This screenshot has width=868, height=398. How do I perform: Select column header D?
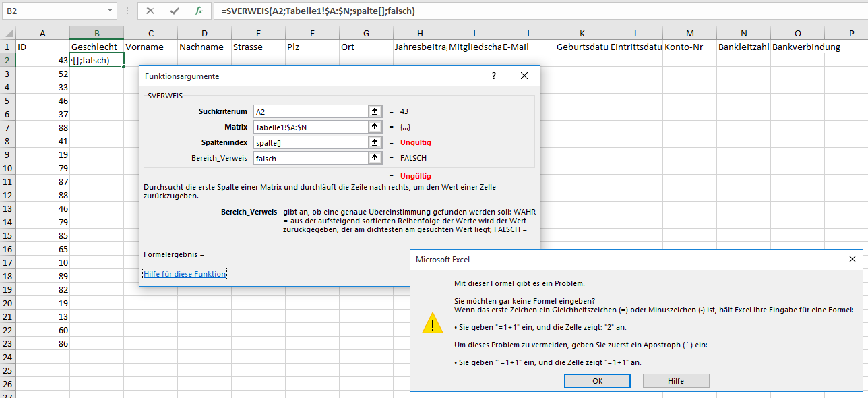(204, 33)
